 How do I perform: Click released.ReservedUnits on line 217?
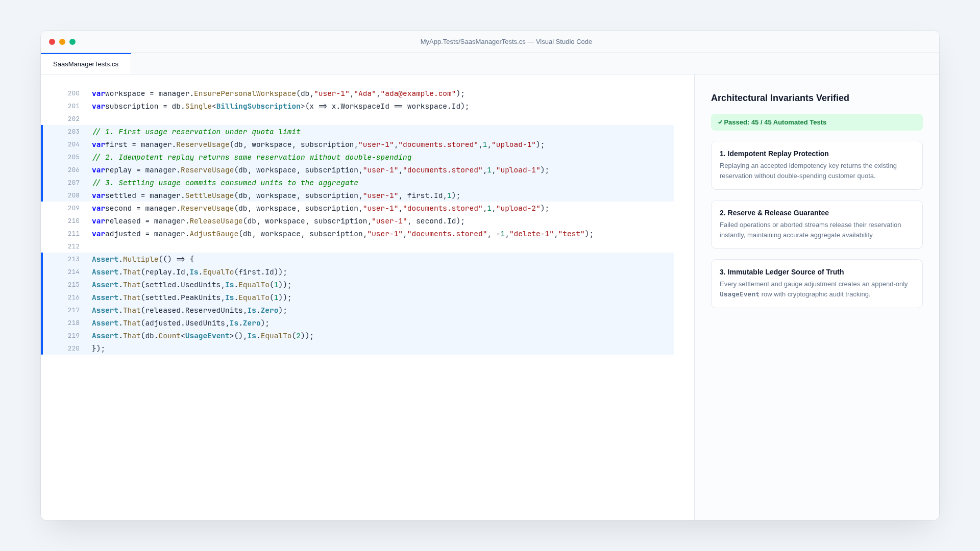click(x=194, y=311)
